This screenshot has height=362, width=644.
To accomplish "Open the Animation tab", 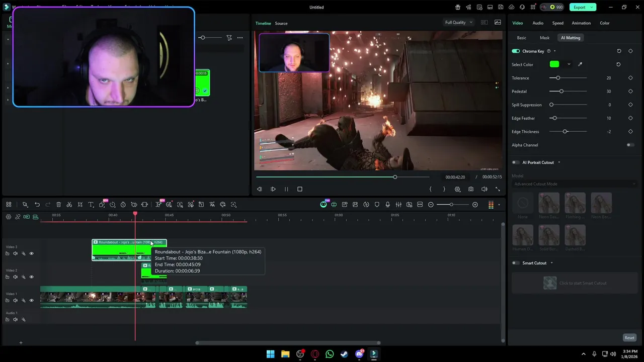I will 581,23.
